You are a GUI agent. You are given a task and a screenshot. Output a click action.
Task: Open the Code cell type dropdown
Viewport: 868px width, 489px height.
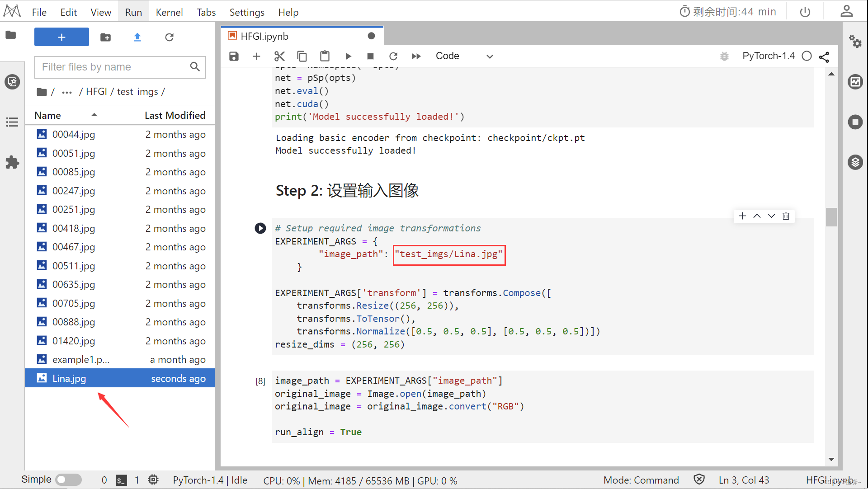pyautogui.click(x=464, y=56)
